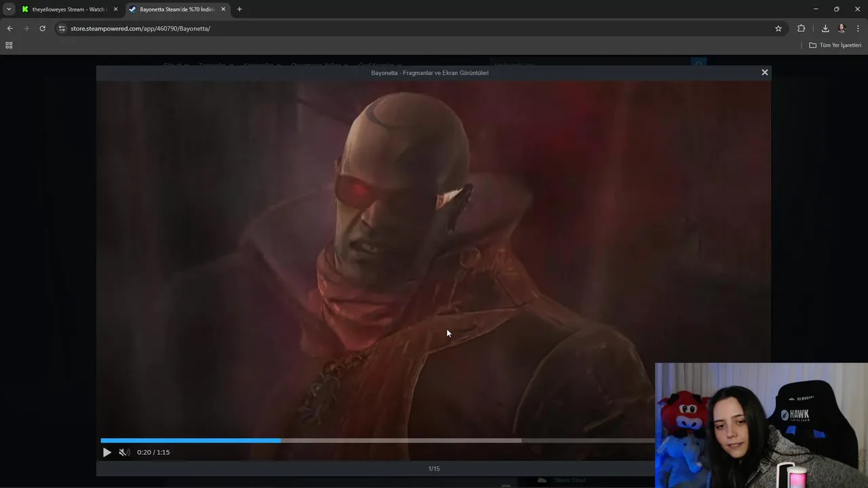The height and width of the screenshot is (488, 868).
Task: Expand the tab search dropdown
Action: click(x=9, y=9)
